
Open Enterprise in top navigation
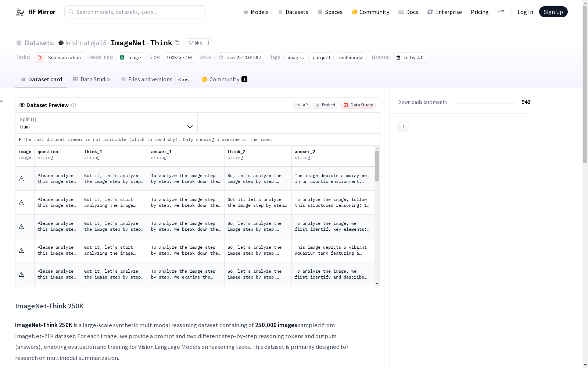pos(445,12)
